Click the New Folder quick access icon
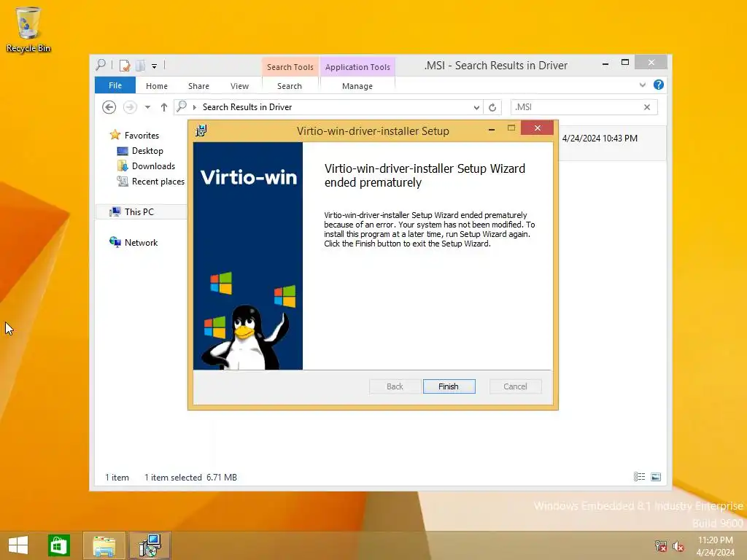Screen dimensions: 747x560 coord(141,65)
